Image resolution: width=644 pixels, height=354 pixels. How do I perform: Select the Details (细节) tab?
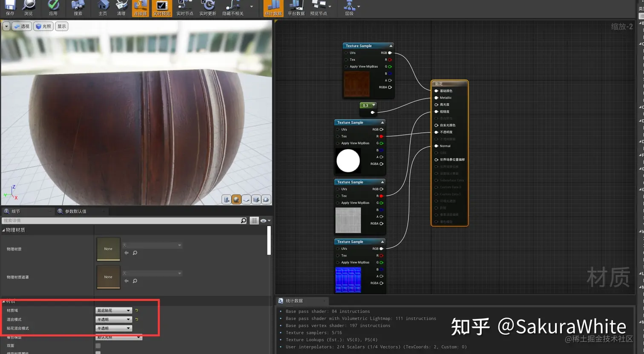pyautogui.click(x=15, y=212)
